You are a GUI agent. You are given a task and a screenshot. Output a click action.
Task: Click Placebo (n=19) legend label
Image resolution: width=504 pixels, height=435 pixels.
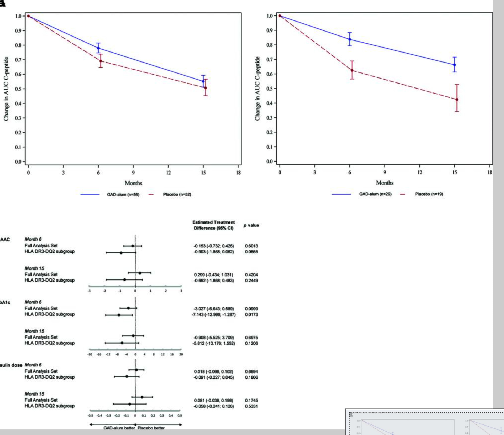429,194
